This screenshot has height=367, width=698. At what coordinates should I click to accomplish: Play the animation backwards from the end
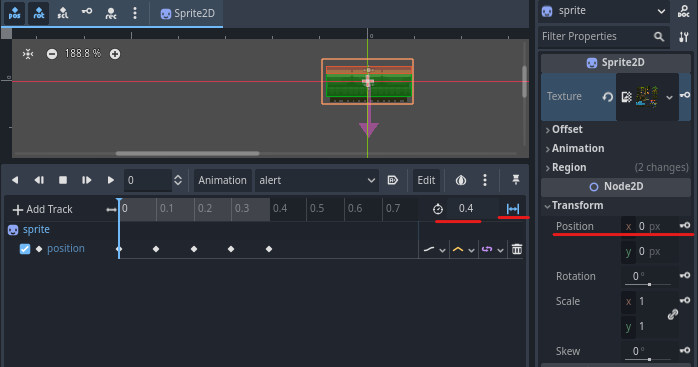click(39, 180)
